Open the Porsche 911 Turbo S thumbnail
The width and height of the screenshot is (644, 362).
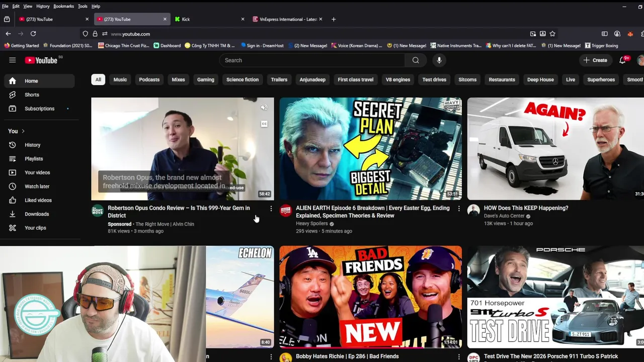coord(555,297)
